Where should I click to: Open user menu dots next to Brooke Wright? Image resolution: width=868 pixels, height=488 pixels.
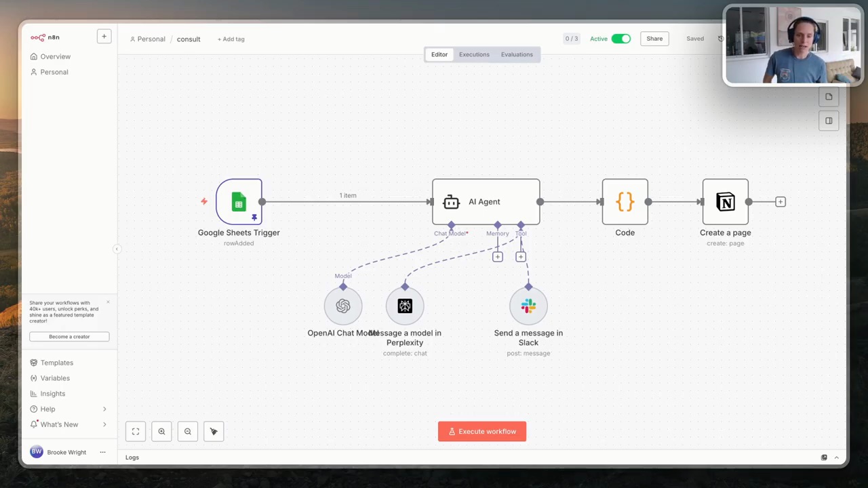pyautogui.click(x=102, y=452)
